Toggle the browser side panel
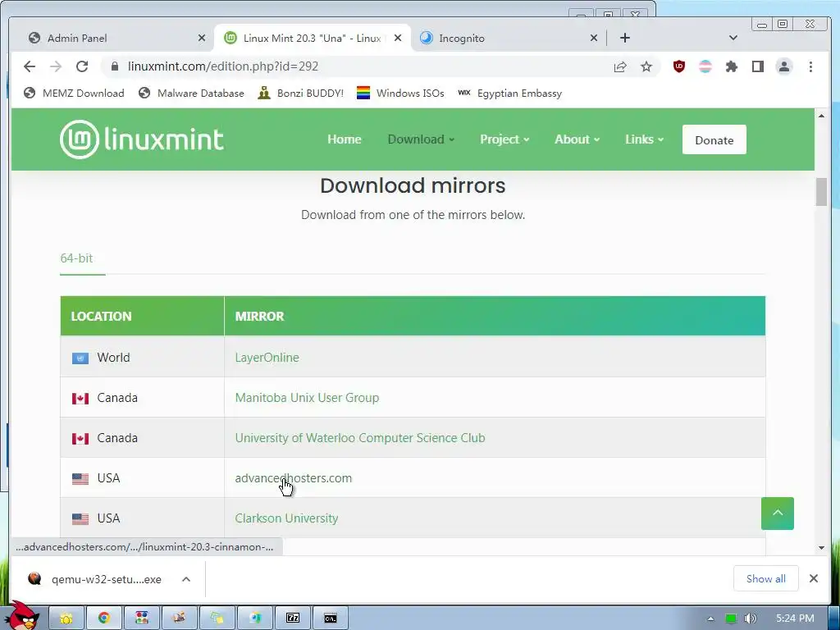 pyautogui.click(x=757, y=66)
